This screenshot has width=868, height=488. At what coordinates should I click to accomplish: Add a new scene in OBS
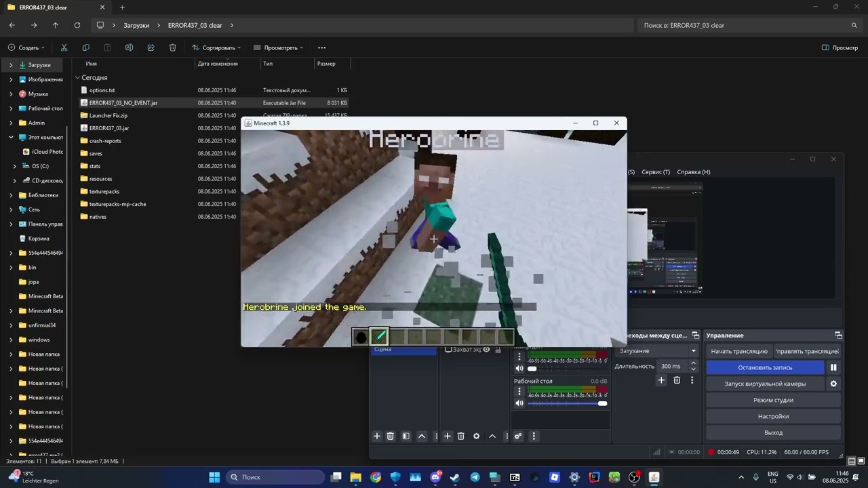tap(377, 436)
